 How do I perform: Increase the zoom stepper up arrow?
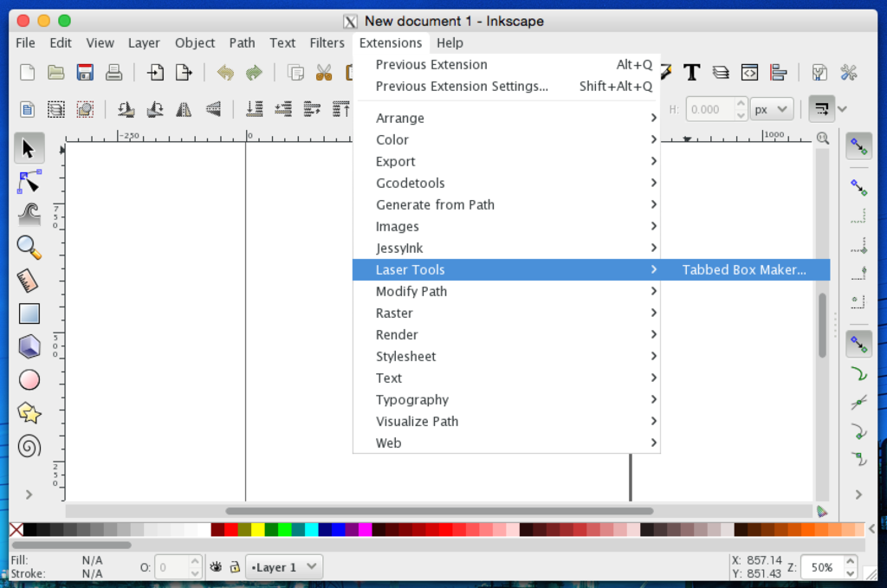(851, 561)
